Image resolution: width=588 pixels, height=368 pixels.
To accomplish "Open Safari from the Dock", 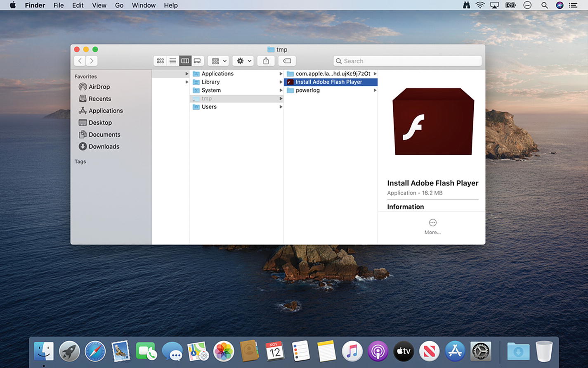I will (x=95, y=351).
